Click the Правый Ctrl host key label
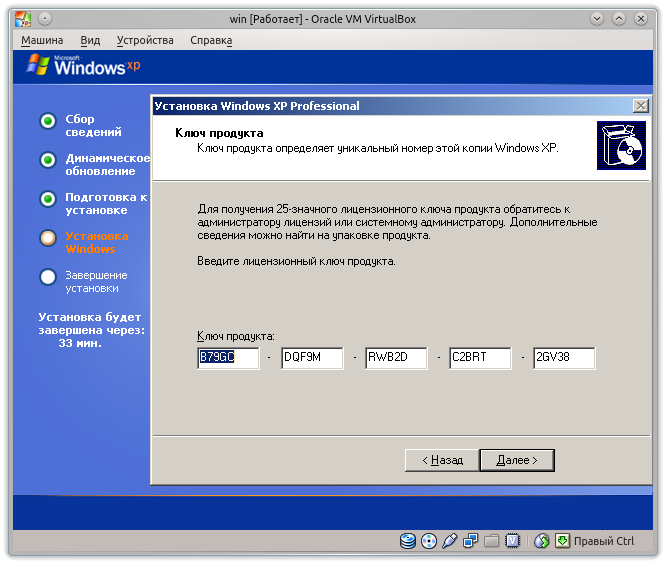The image size is (666, 564). [604, 541]
